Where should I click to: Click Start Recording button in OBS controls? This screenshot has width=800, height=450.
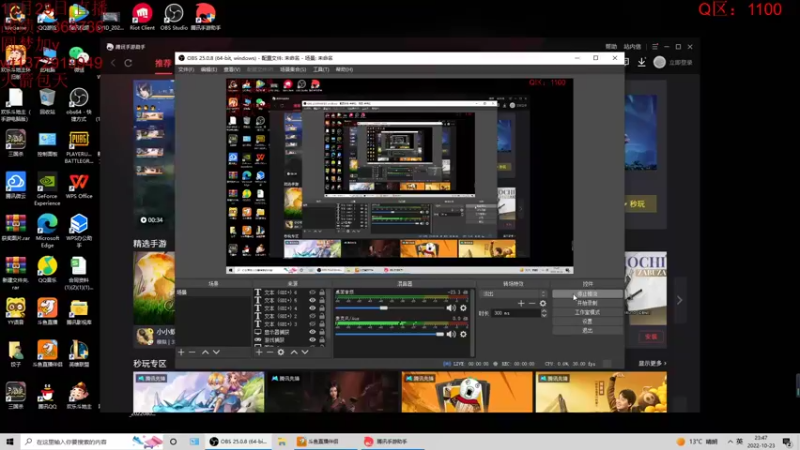click(x=587, y=303)
